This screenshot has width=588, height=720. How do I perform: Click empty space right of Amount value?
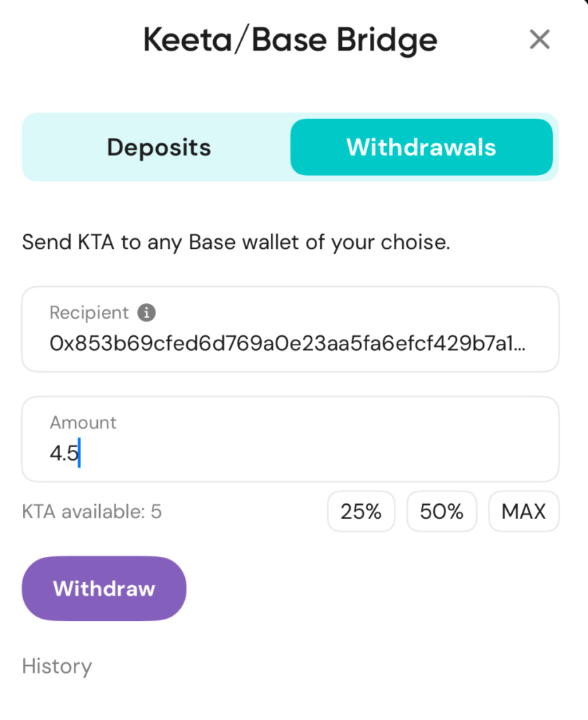317,454
